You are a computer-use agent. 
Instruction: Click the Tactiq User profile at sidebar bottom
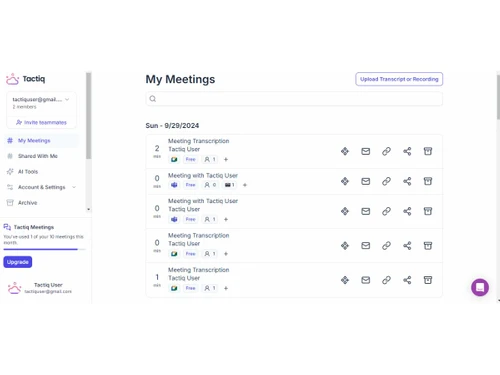tap(39, 288)
